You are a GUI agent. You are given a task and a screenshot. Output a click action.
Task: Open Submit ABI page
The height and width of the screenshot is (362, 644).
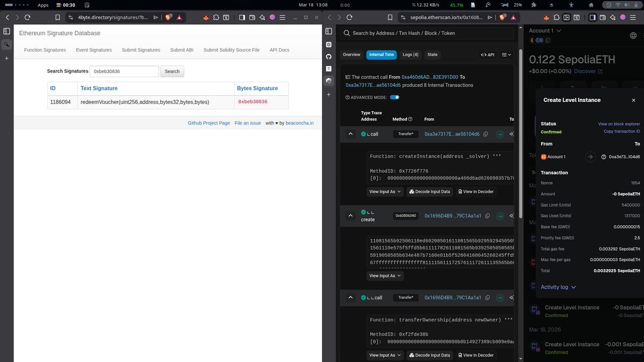[182, 50]
